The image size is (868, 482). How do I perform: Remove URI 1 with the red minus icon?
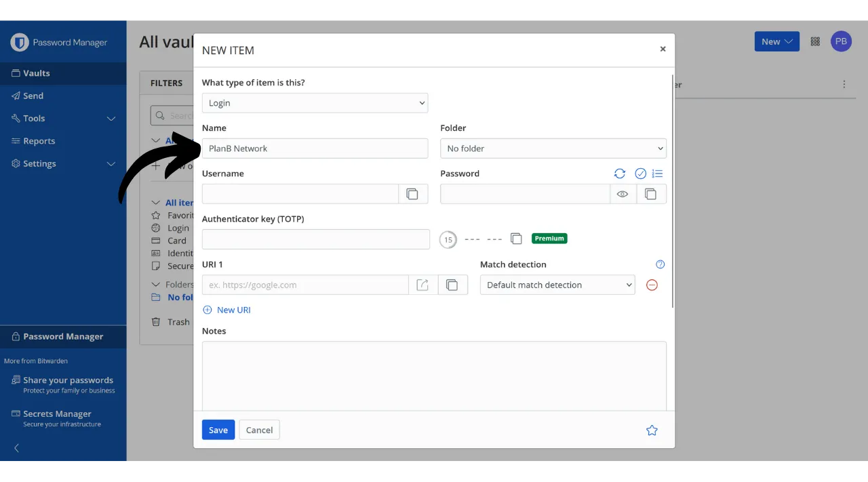[652, 285]
